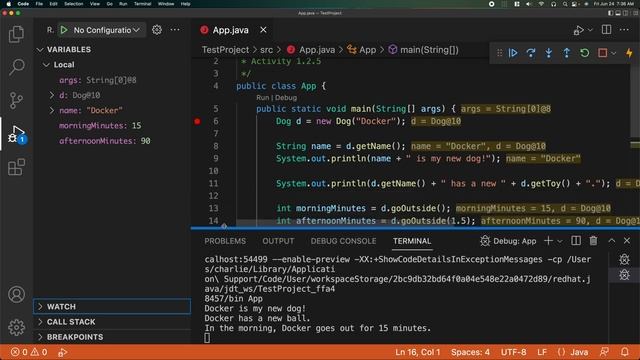640x360 pixels.
Task: Open the Extensions view
Action: pos(16,167)
